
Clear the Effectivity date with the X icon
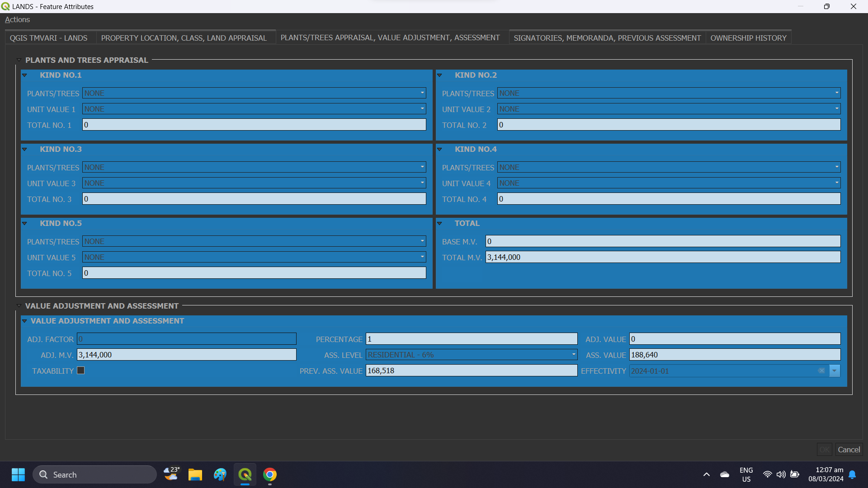(x=821, y=371)
